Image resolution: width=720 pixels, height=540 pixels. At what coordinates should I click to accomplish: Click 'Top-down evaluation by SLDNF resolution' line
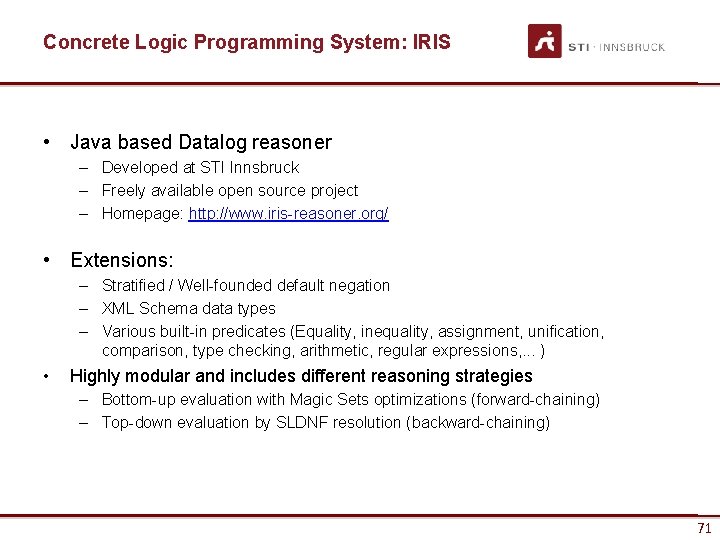point(326,422)
